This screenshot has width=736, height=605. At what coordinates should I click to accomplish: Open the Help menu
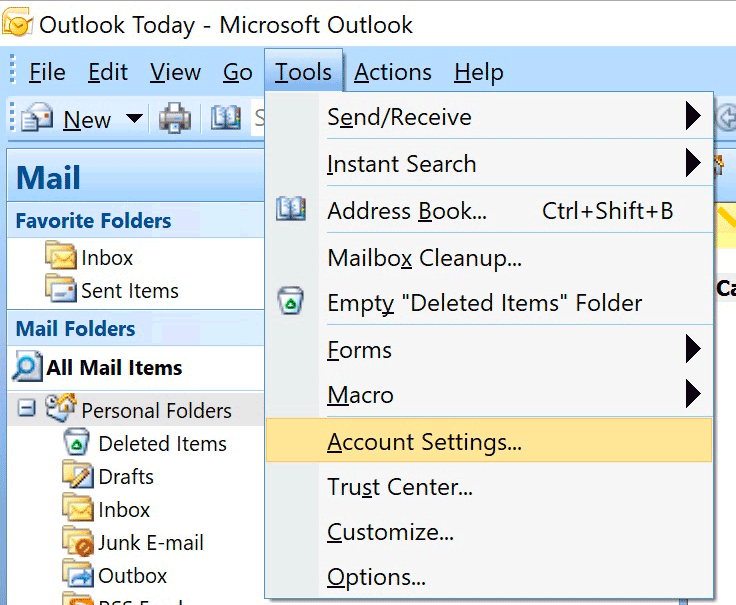[x=478, y=72]
